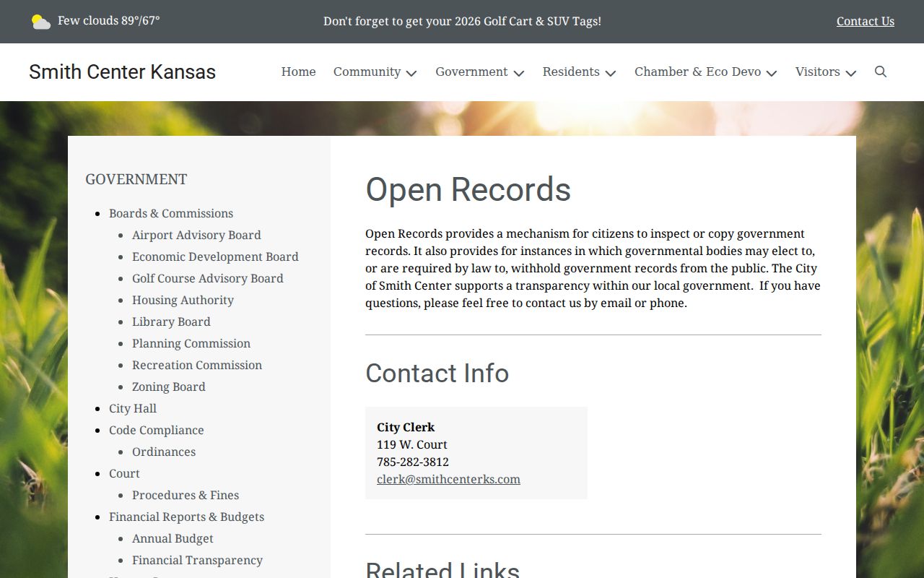Follow the Contact Us link

click(866, 21)
